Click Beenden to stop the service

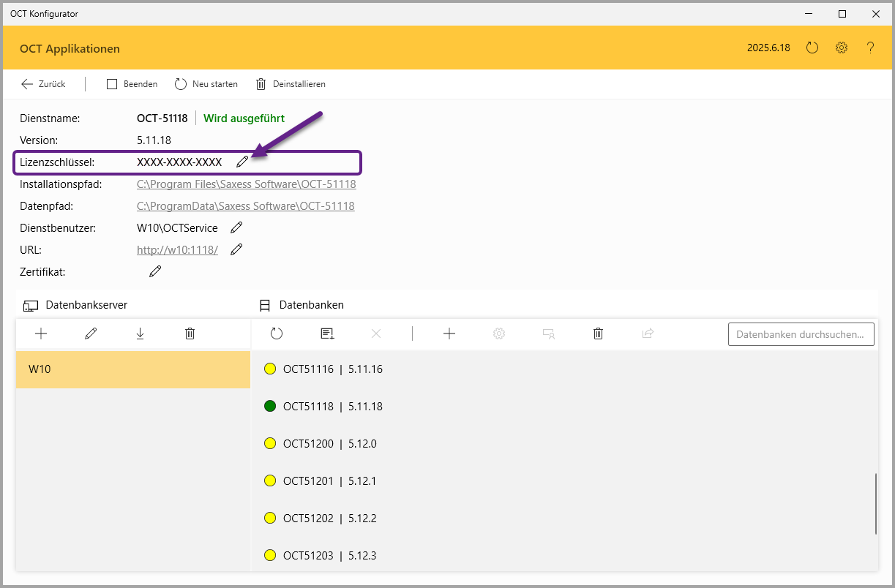(132, 84)
